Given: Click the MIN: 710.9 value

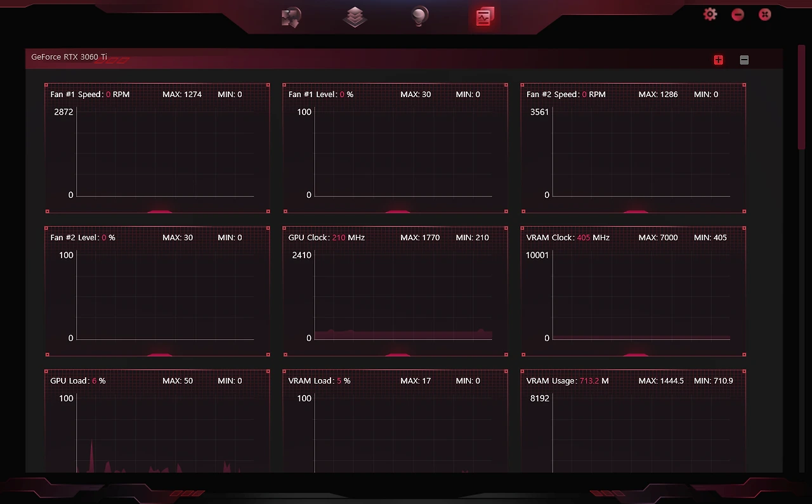Looking at the screenshot, I should point(714,381).
